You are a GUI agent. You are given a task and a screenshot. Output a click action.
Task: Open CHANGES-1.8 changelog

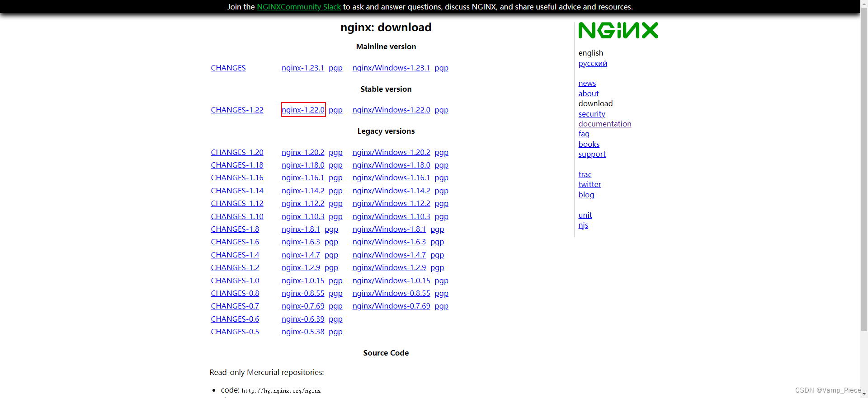235,229
